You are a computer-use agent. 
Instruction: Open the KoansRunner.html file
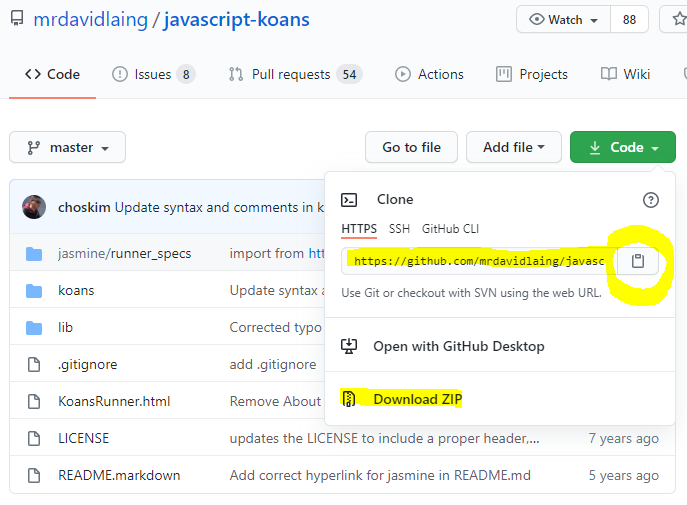point(114,401)
